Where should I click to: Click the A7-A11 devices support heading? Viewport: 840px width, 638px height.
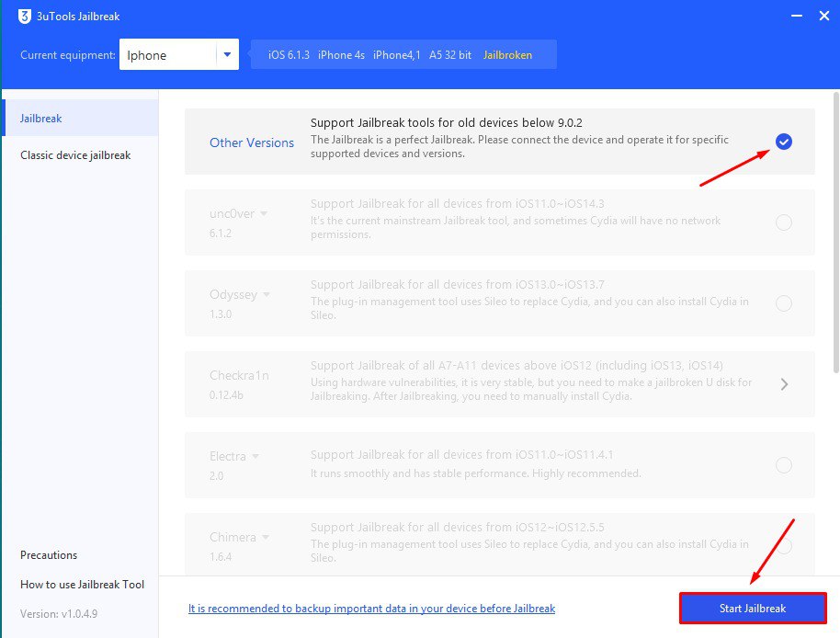[517, 365]
